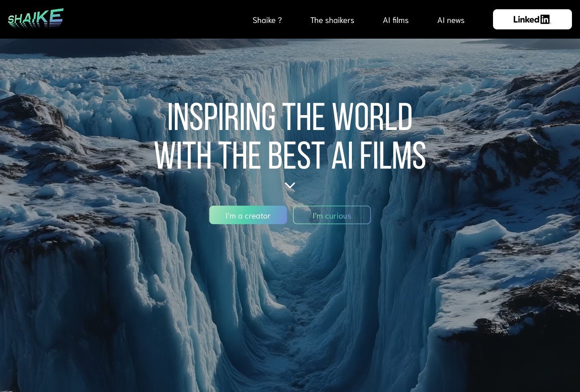Viewport: 580px width, 392px height.
Task: Open the 'AI news' navigation link
Action: pos(451,20)
